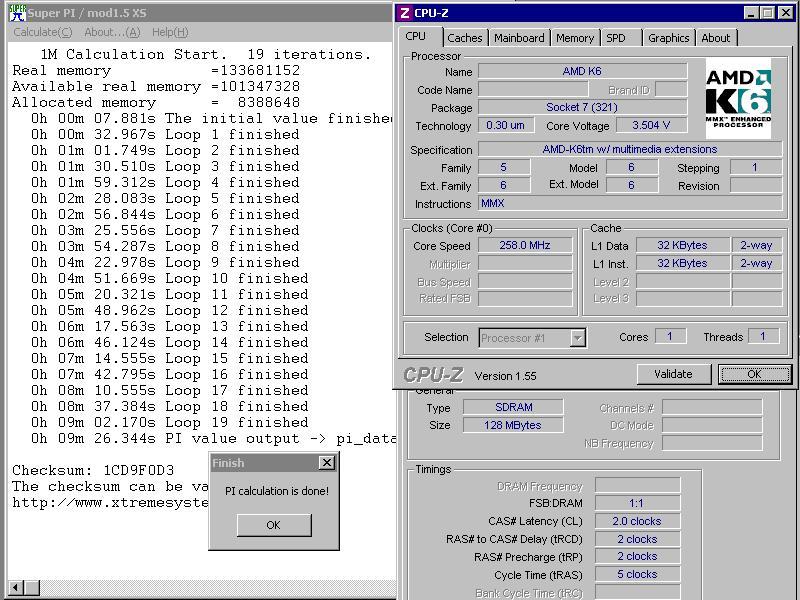
Task: Click the CPU-Z title bar Z icon
Action: [x=405, y=13]
